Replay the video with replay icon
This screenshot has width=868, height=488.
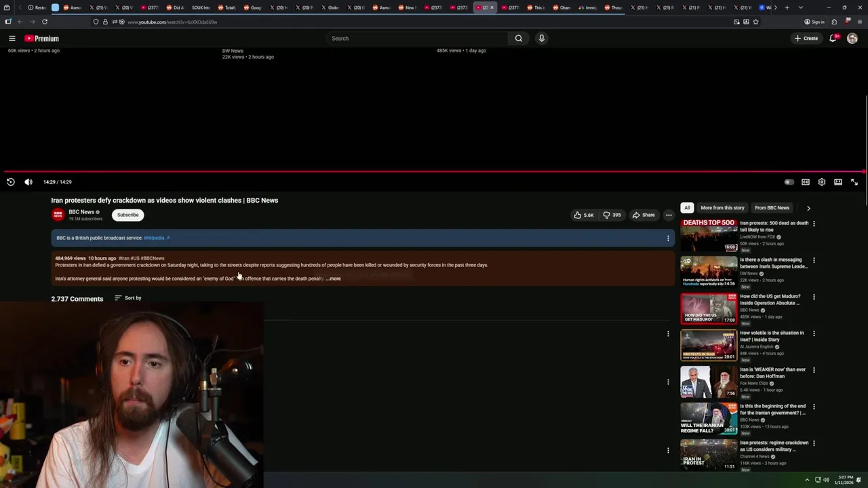[x=11, y=182]
